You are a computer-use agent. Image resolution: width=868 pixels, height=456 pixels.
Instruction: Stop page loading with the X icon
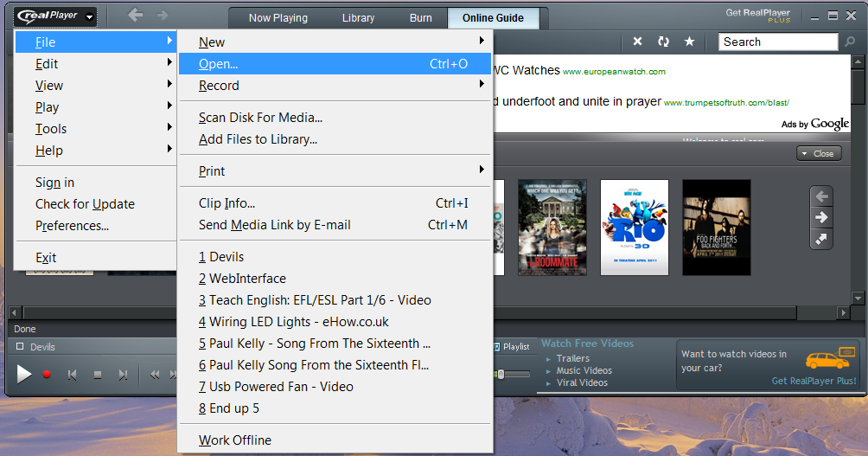click(638, 42)
